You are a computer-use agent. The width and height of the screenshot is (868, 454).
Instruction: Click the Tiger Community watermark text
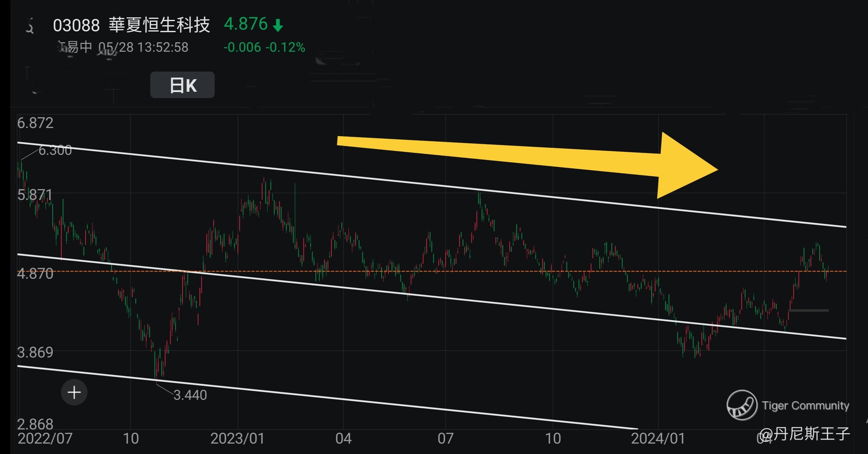(805, 405)
